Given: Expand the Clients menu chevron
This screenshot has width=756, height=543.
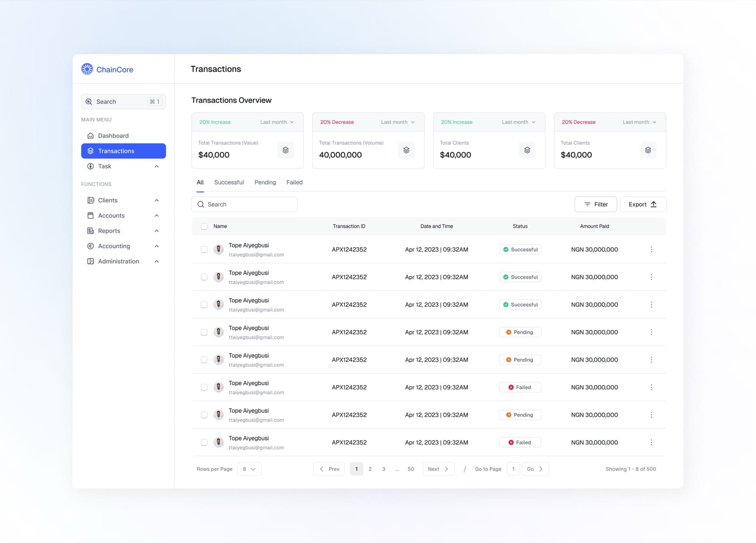Looking at the screenshot, I should pyautogui.click(x=156, y=200).
